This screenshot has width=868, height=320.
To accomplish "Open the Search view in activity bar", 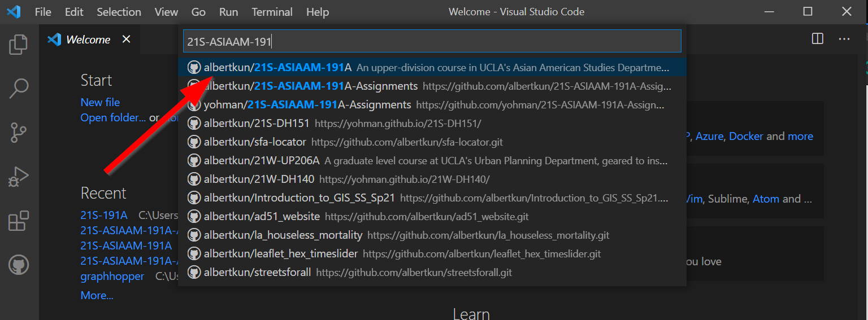I will pyautogui.click(x=19, y=88).
